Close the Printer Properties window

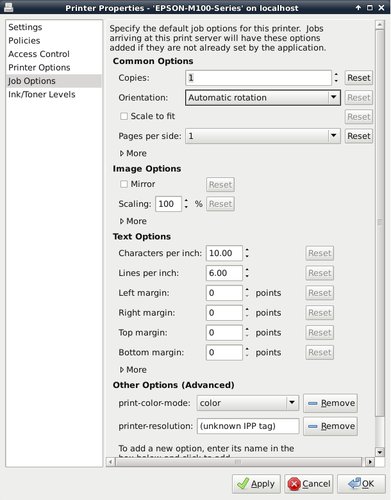click(x=382, y=7)
